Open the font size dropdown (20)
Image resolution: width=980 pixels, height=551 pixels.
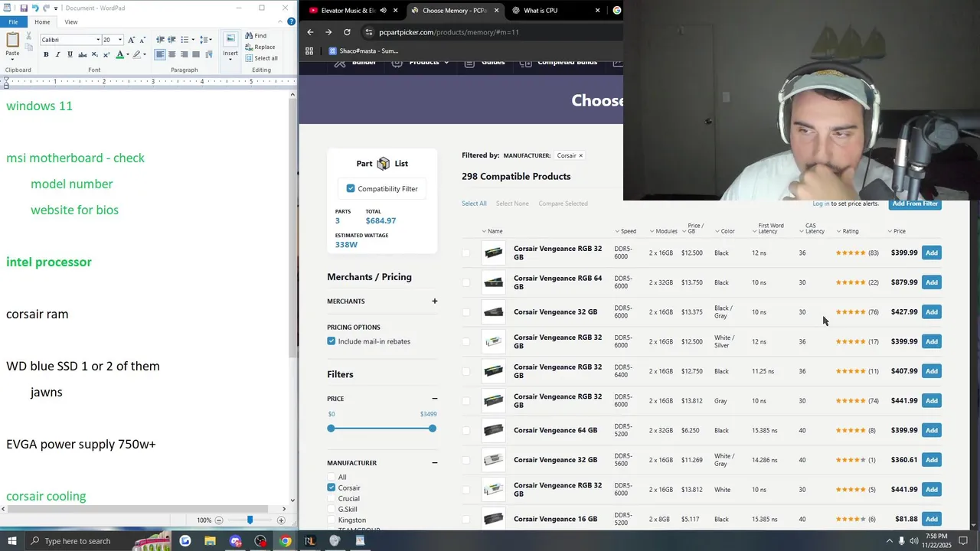coord(120,40)
